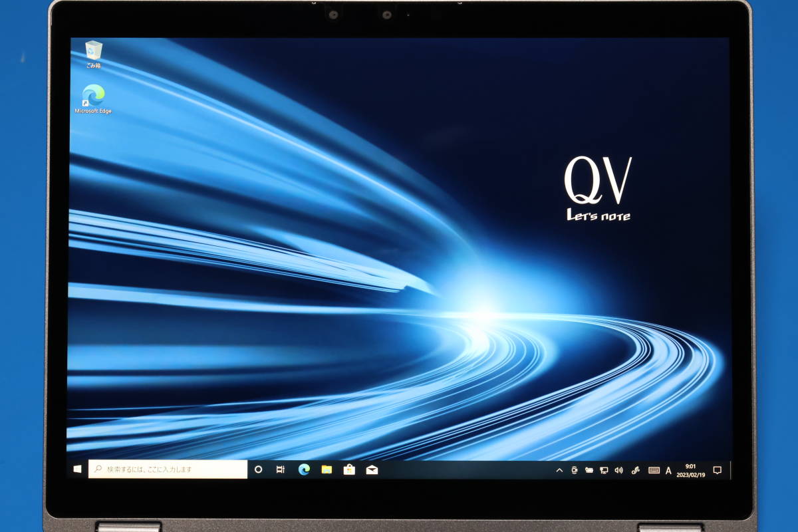Focus the taskbar search box
Viewport: 798px width, 532px height.
coord(168,469)
